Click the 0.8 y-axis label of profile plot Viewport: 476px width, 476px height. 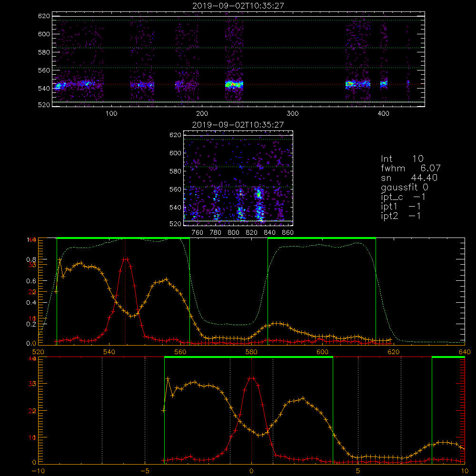click(x=31, y=259)
